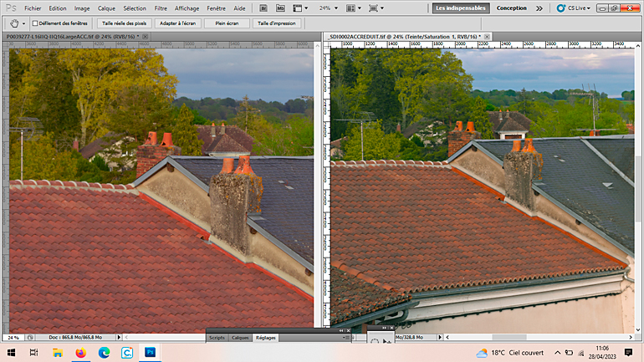Open the view extras icon menu
Image resolution: width=644 pixels, height=362 pixels.
coord(299,8)
